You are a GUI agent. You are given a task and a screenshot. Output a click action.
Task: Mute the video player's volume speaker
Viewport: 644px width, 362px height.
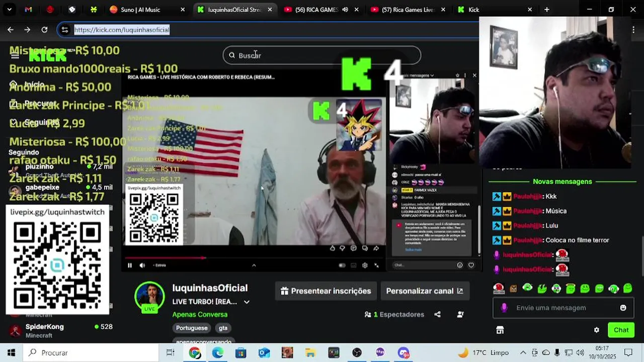(x=142, y=265)
